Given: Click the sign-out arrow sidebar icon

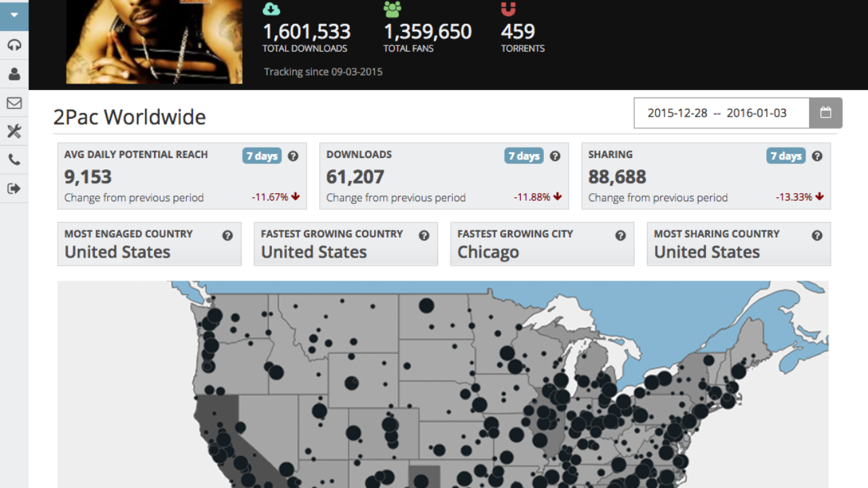Looking at the screenshot, I should tap(14, 188).
